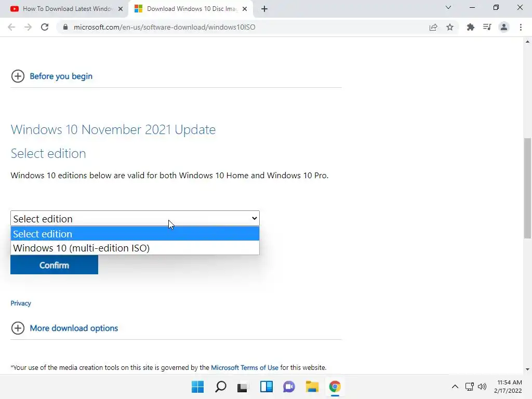Image resolution: width=532 pixels, height=399 pixels.
Task: Open the Widgets taskbar icon
Action: point(267,387)
